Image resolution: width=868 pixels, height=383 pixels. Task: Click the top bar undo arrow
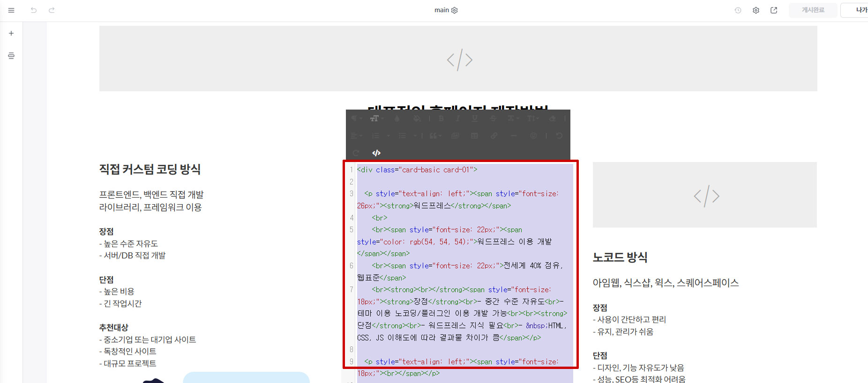tap(34, 10)
